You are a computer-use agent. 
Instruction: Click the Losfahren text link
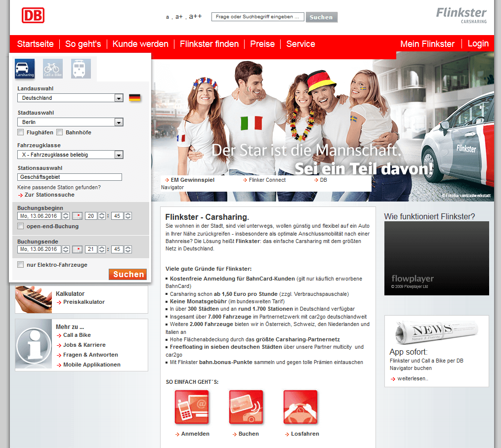coord(305,434)
